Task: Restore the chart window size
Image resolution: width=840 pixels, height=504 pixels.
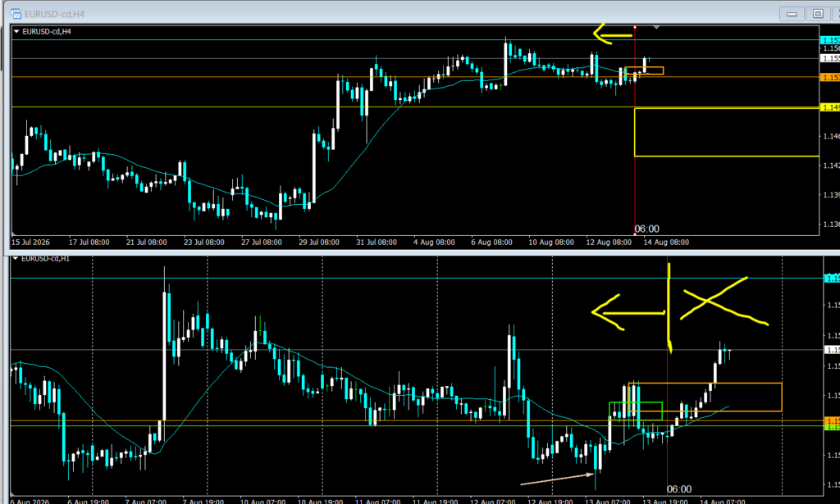Action: pos(818,14)
